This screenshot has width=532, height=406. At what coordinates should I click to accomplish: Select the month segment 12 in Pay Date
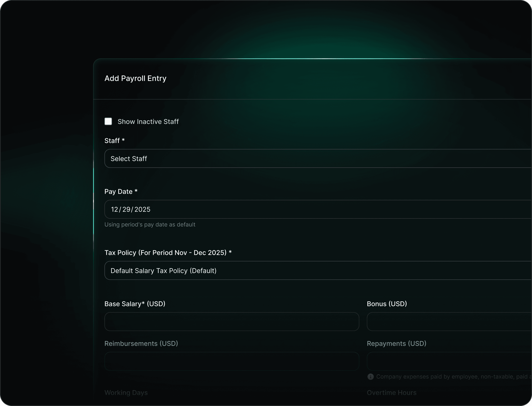pos(115,209)
